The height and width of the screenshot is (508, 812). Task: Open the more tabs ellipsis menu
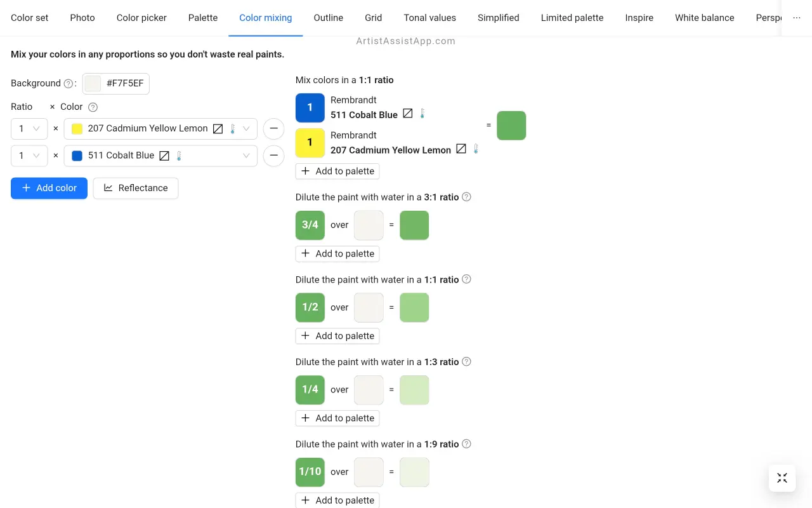coord(797,18)
